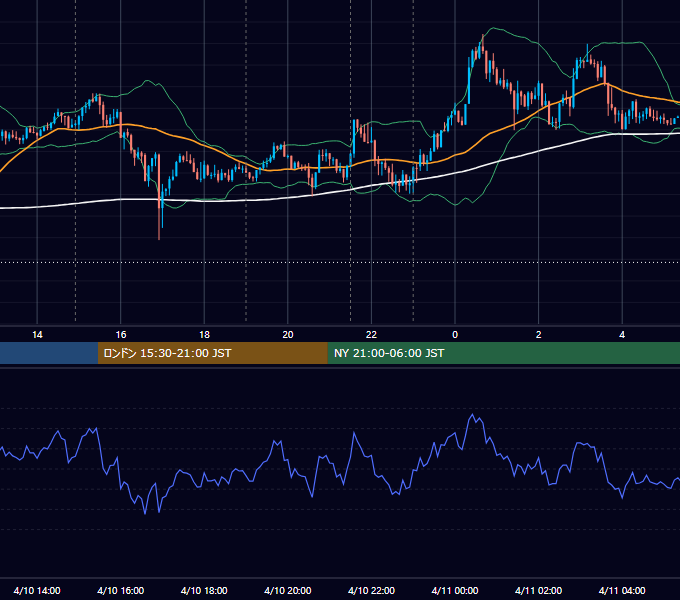The width and height of the screenshot is (680, 600).
Task: Click the 4/11 00:00 time label
Action: pyautogui.click(x=455, y=590)
